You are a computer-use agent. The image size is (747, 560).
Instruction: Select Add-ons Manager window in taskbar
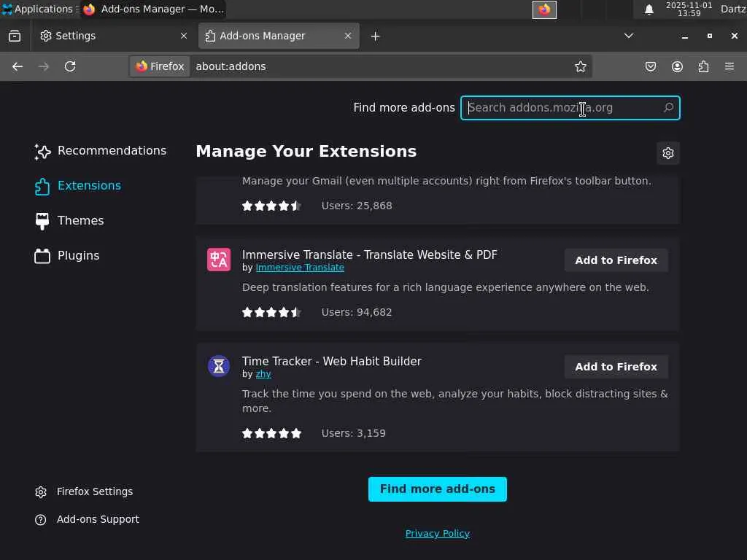(153, 9)
